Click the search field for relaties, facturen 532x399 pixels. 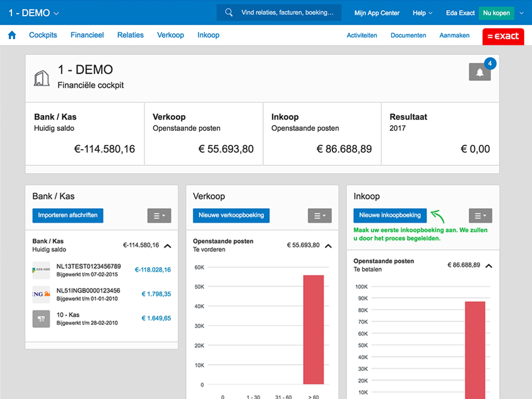[x=287, y=12]
